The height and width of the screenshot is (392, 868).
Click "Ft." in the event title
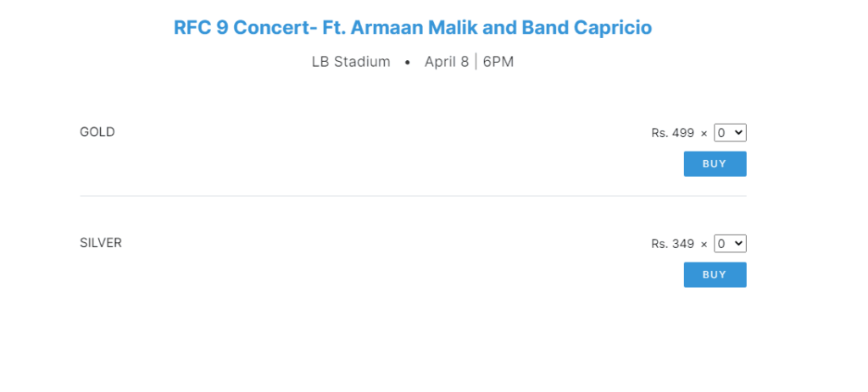pyautogui.click(x=334, y=27)
